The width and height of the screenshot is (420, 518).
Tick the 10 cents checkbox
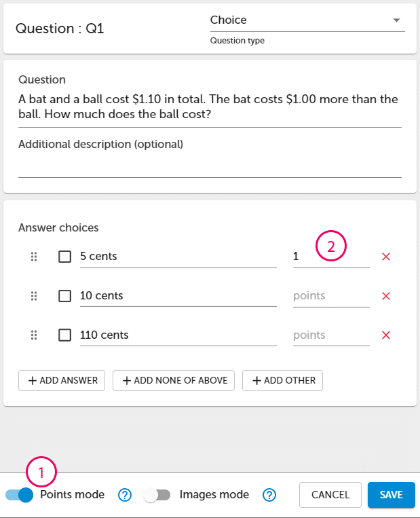[x=64, y=296]
